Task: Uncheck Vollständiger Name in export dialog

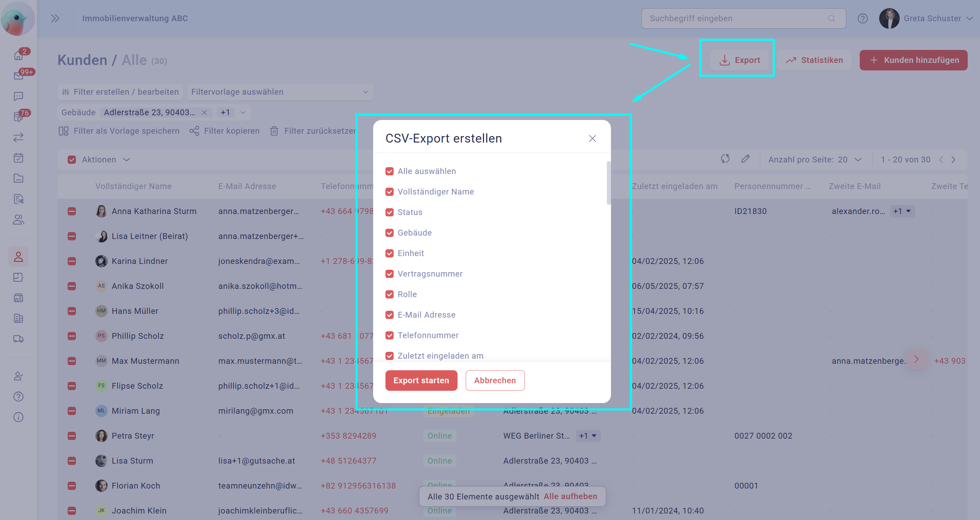Action: [389, 192]
